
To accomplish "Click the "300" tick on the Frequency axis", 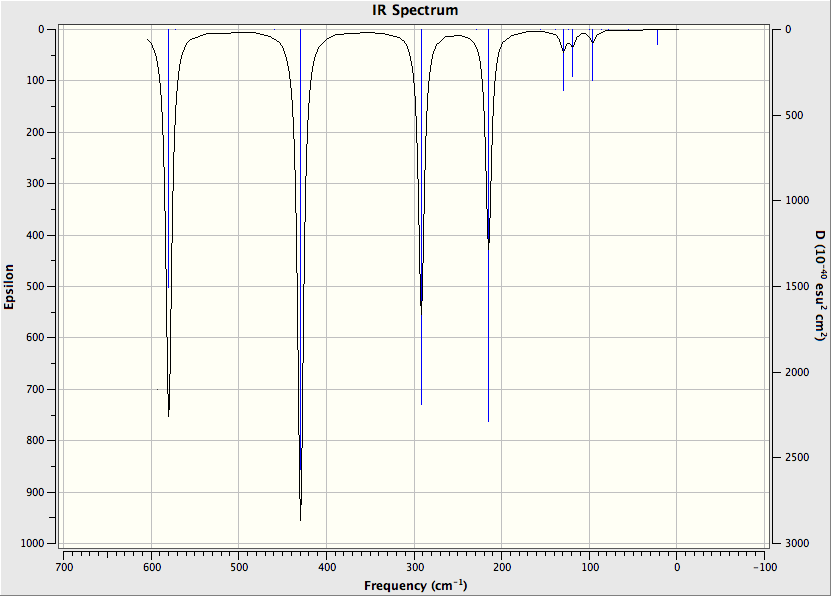I will [x=414, y=567].
